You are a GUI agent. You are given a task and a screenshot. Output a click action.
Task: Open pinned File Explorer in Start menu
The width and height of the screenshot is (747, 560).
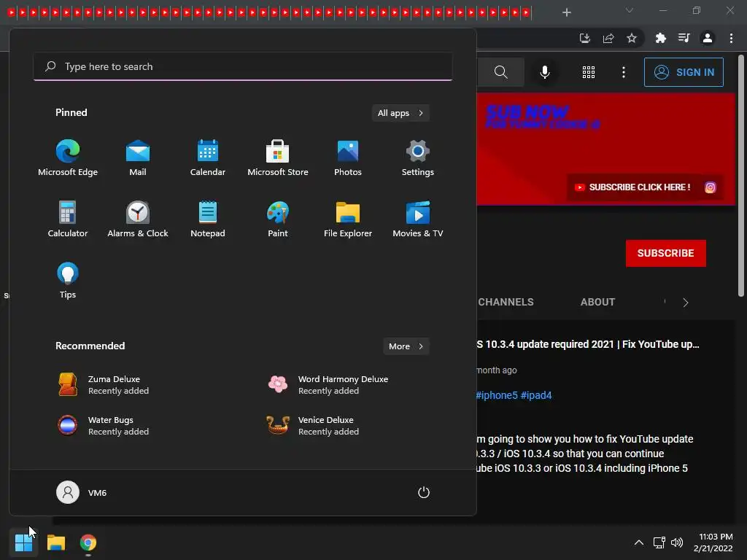(348, 219)
